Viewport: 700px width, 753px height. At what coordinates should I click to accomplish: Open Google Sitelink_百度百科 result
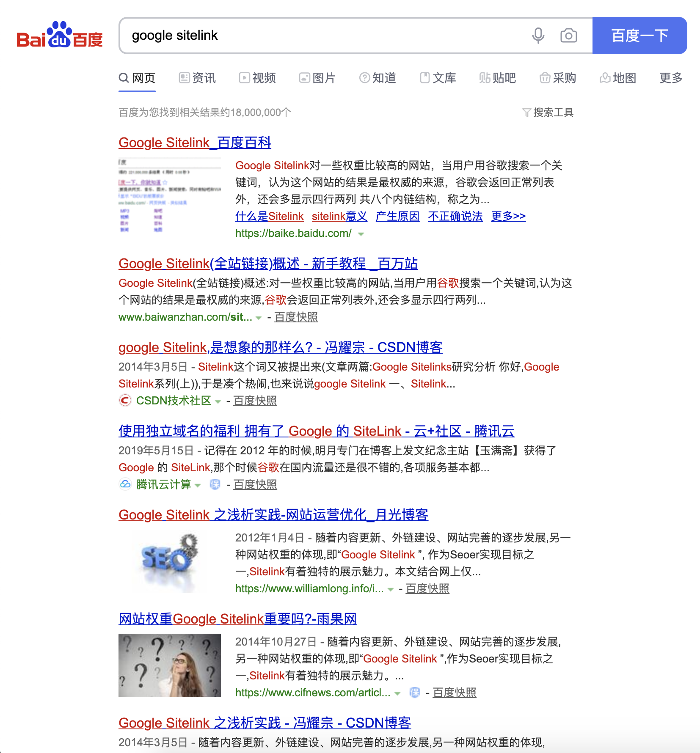tap(195, 143)
